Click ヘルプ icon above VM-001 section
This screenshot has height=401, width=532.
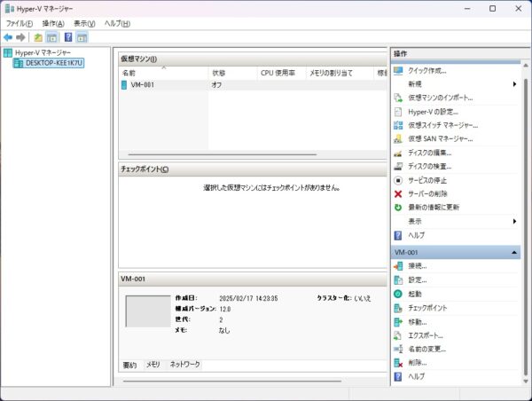[x=398, y=235]
